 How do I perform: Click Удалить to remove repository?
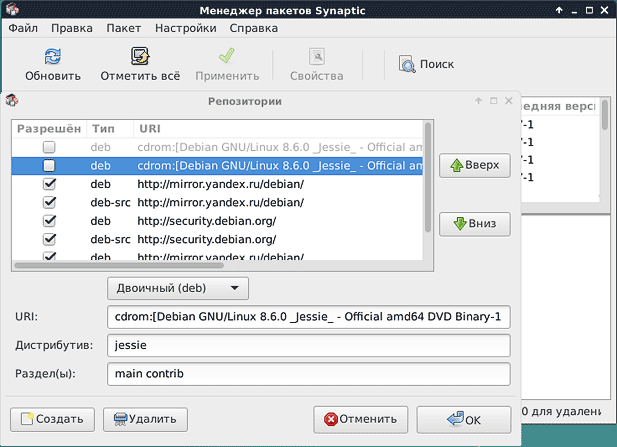pyautogui.click(x=145, y=419)
